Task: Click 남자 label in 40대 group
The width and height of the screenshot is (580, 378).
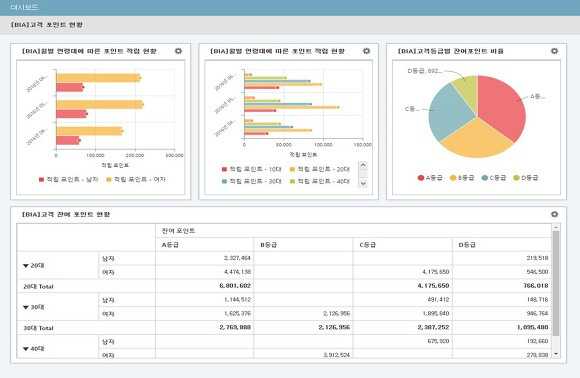Action: coord(108,342)
